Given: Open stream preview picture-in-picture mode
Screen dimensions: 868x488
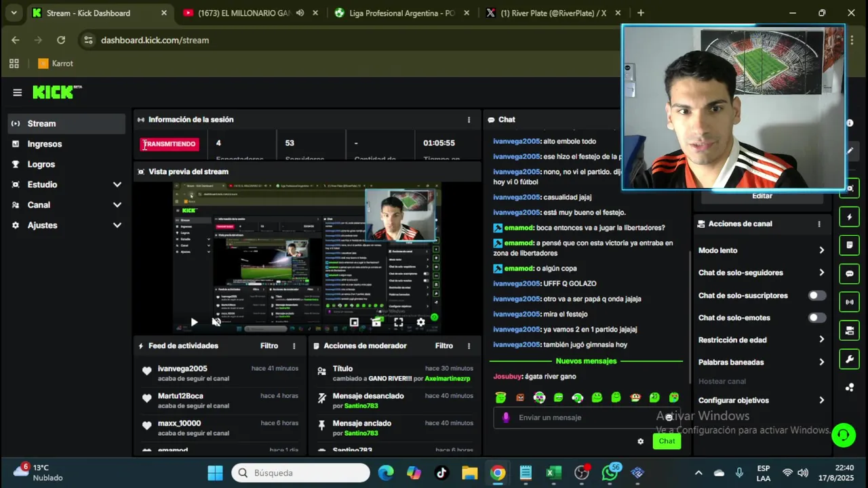Looking at the screenshot, I should click(354, 323).
